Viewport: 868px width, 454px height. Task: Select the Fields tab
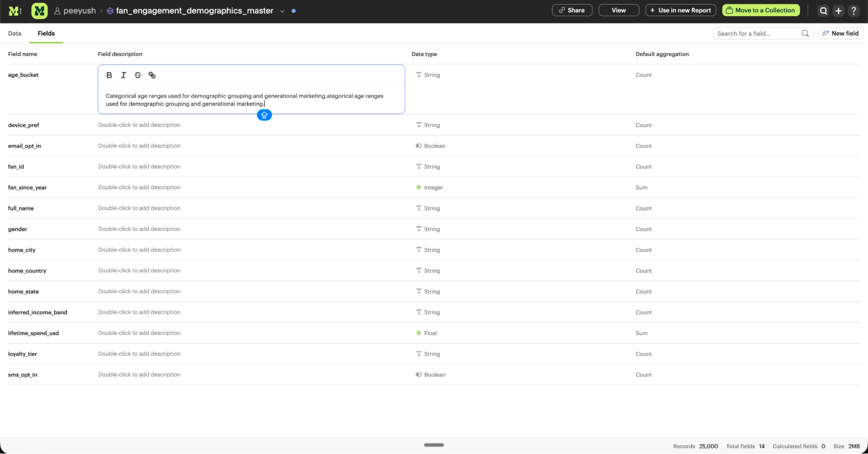click(x=46, y=33)
